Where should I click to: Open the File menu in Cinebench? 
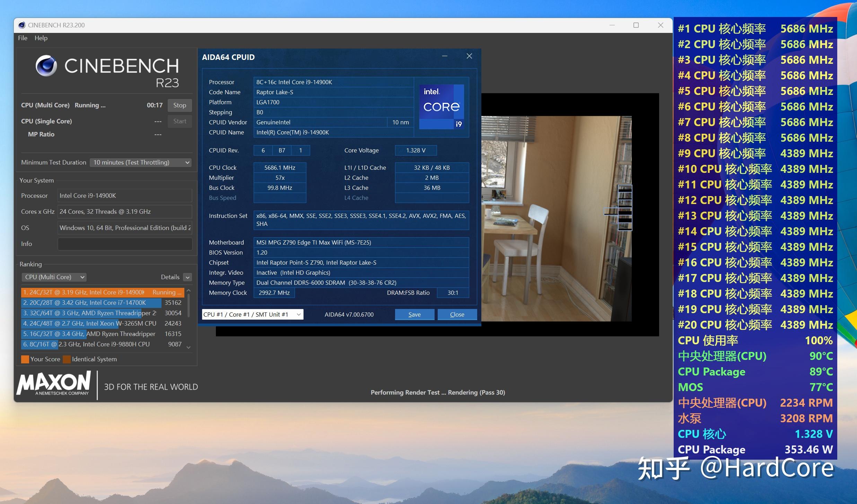pos(23,38)
